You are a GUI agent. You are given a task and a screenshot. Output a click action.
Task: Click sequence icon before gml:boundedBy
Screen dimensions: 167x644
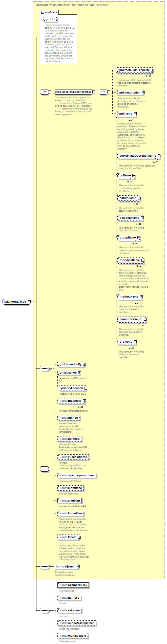point(45,368)
